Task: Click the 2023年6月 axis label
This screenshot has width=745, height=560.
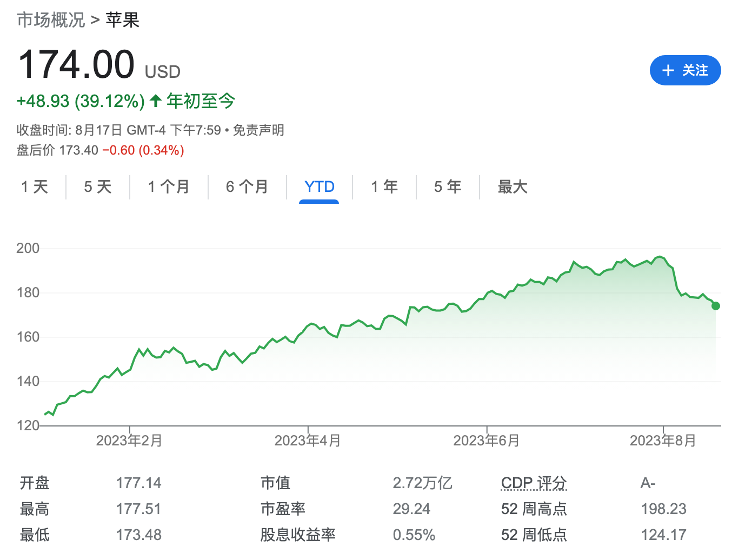Action: (487, 441)
